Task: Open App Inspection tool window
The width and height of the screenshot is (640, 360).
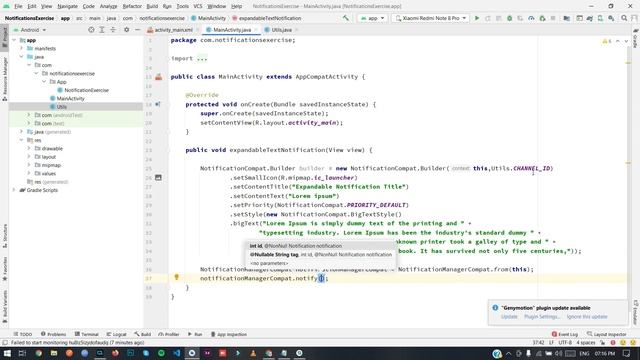Action: pos(229,334)
